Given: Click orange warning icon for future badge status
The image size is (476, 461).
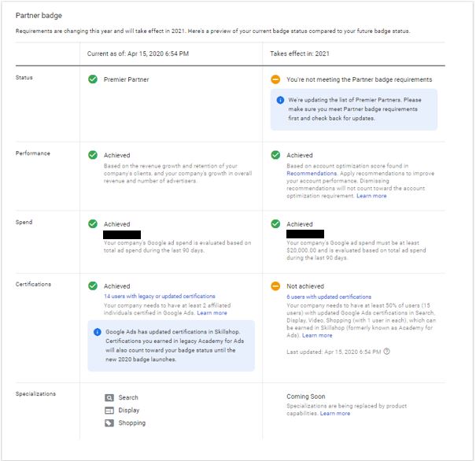Looking at the screenshot, I should point(275,79).
